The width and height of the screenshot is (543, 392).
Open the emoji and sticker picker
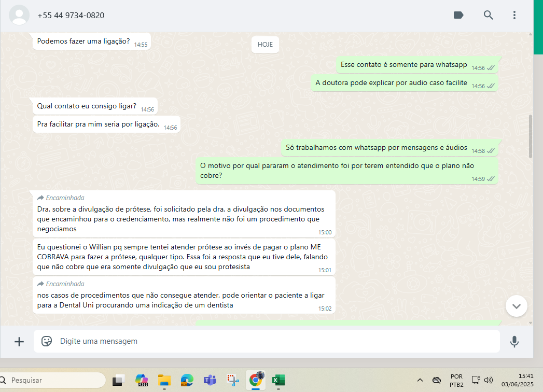(46, 341)
